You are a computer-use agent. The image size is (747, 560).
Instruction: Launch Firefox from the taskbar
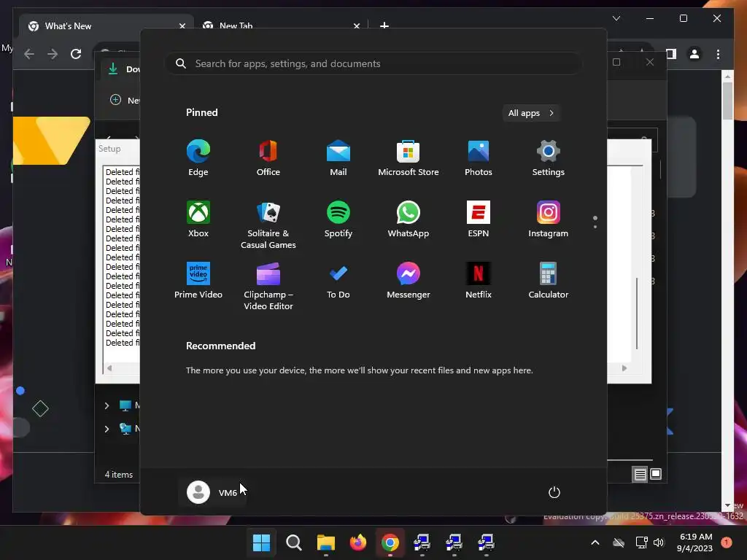357,542
